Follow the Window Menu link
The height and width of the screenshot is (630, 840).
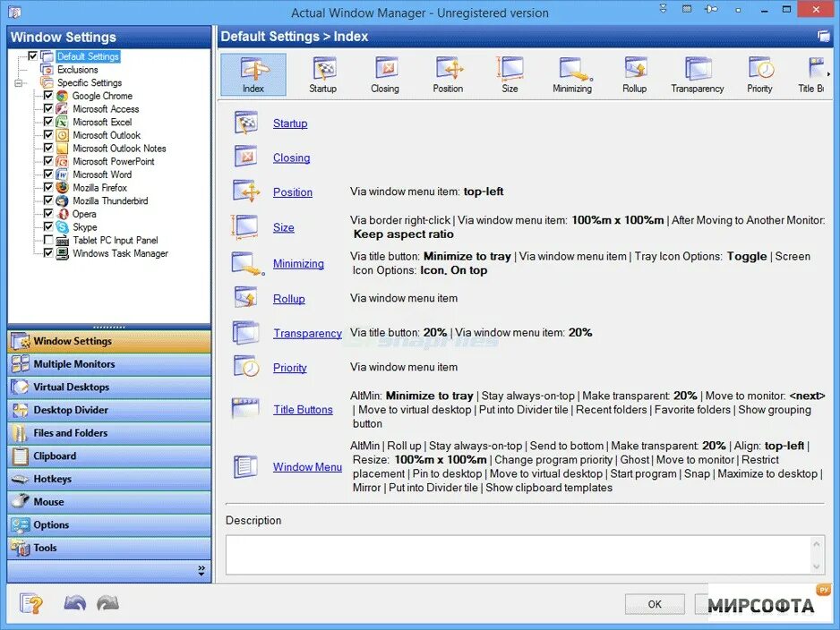(x=307, y=466)
